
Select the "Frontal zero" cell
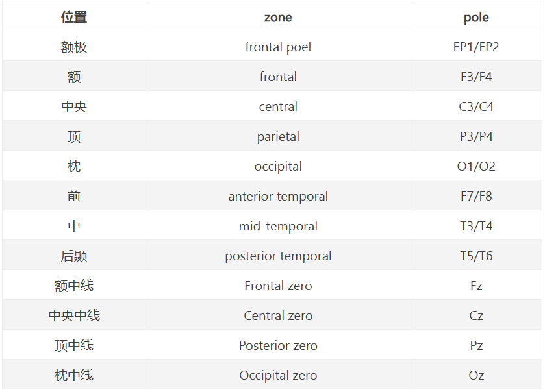tap(278, 286)
